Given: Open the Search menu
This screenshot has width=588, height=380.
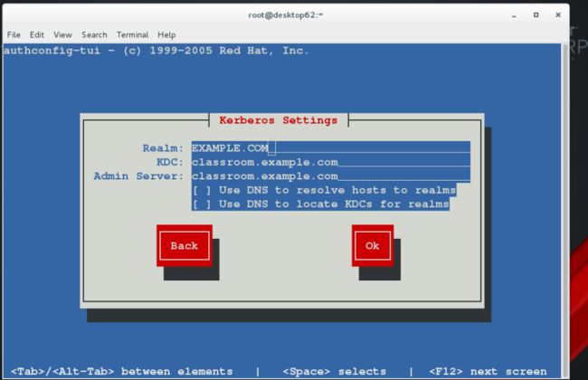Looking at the screenshot, I should click(x=94, y=35).
